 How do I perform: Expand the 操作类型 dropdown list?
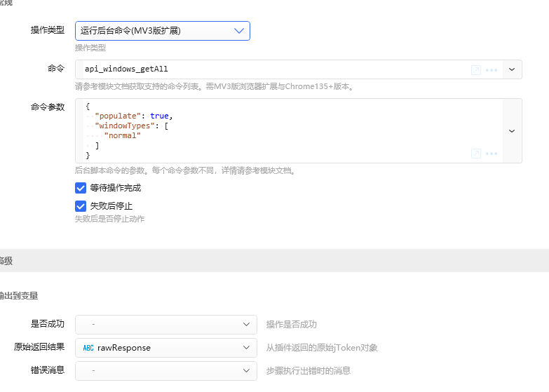tap(163, 31)
